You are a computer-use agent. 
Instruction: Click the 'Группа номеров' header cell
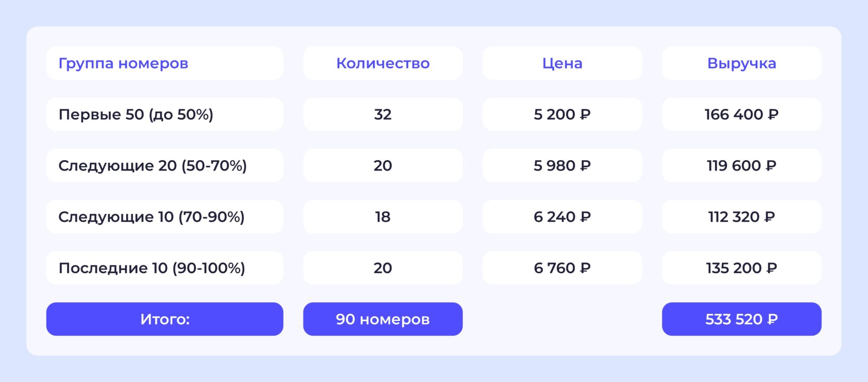pyautogui.click(x=165, y=63)
